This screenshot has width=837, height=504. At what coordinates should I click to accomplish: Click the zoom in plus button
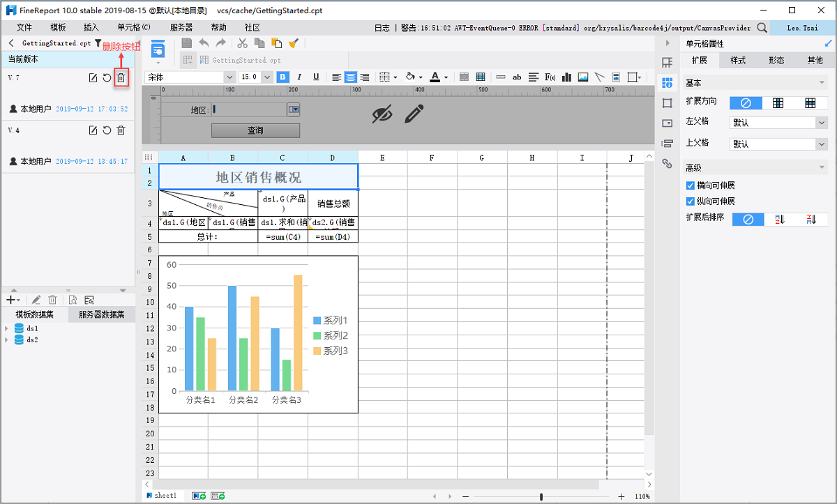(x=621, y=496)
